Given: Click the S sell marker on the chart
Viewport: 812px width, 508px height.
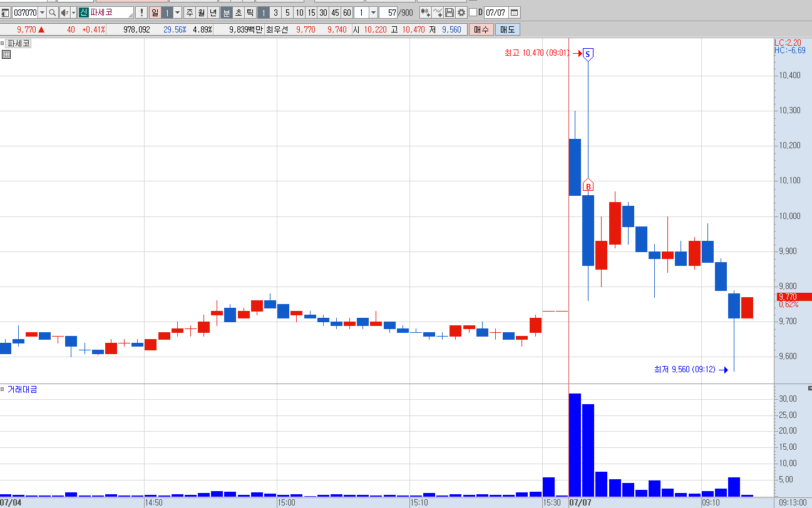Looking at the screenshot, I should pyautogui.click(x=587, y=54).
